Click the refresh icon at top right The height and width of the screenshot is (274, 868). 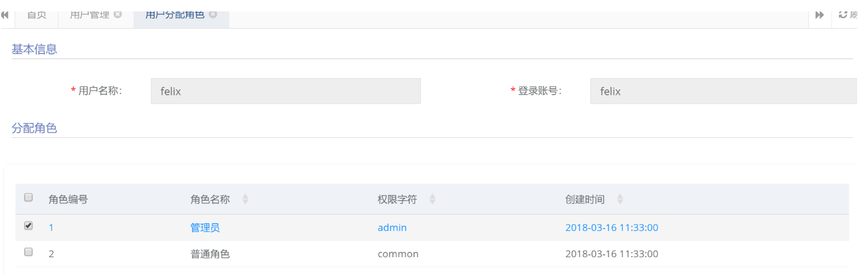click(843, 14)
